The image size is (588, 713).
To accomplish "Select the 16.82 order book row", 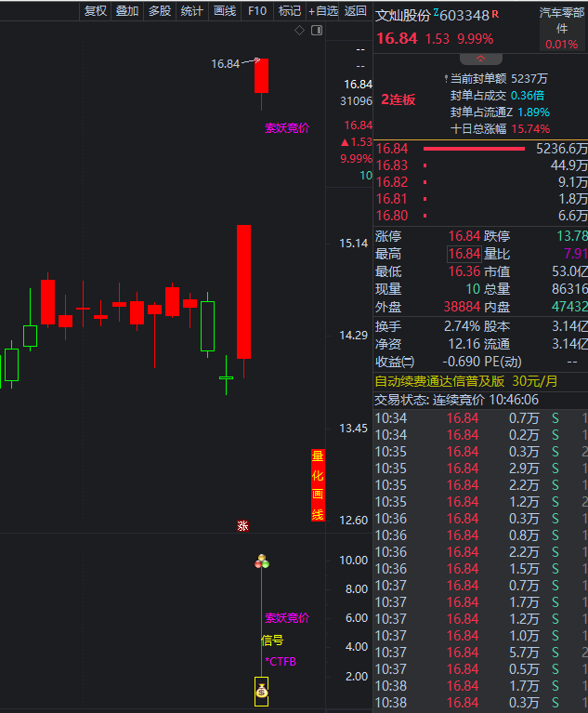I will (x=481, y=182).
